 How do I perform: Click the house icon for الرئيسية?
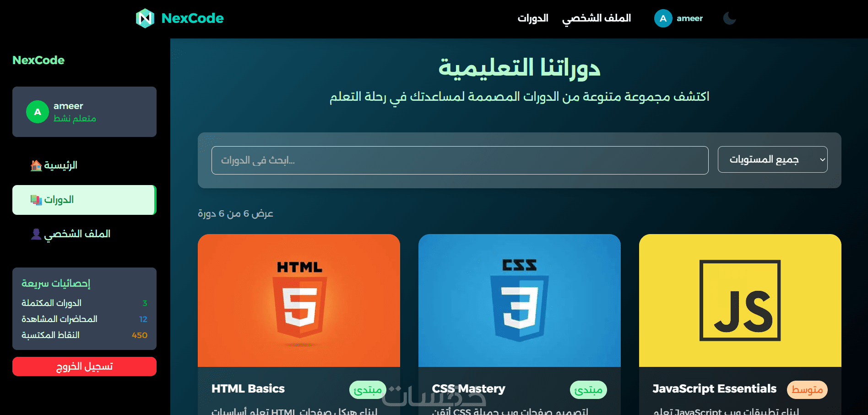click(x=36, y=165)
